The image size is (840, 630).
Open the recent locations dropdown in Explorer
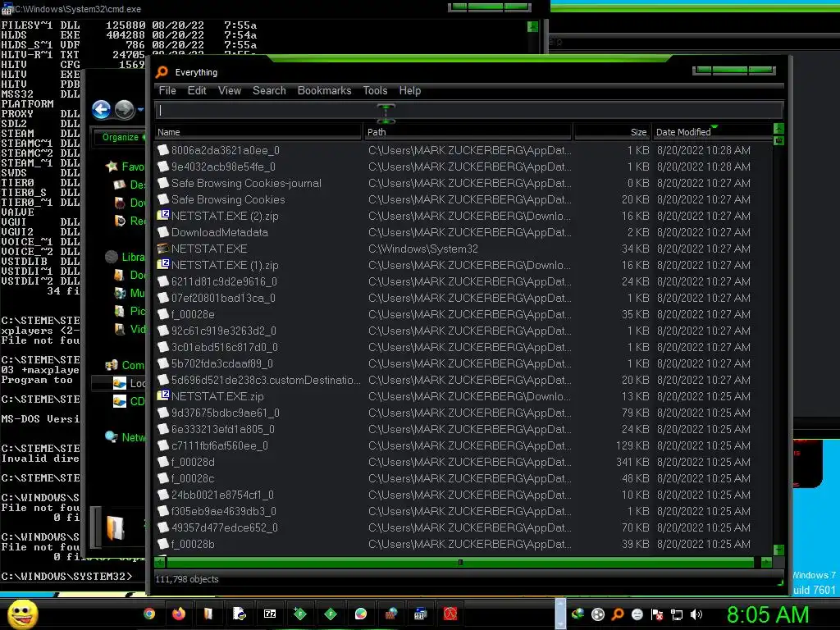140,110
